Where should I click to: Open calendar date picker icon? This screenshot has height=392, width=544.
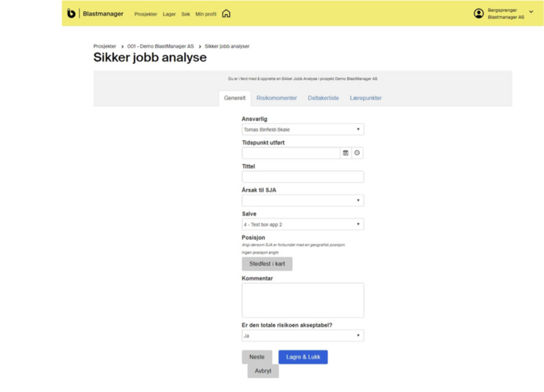[x=346, y=153]
